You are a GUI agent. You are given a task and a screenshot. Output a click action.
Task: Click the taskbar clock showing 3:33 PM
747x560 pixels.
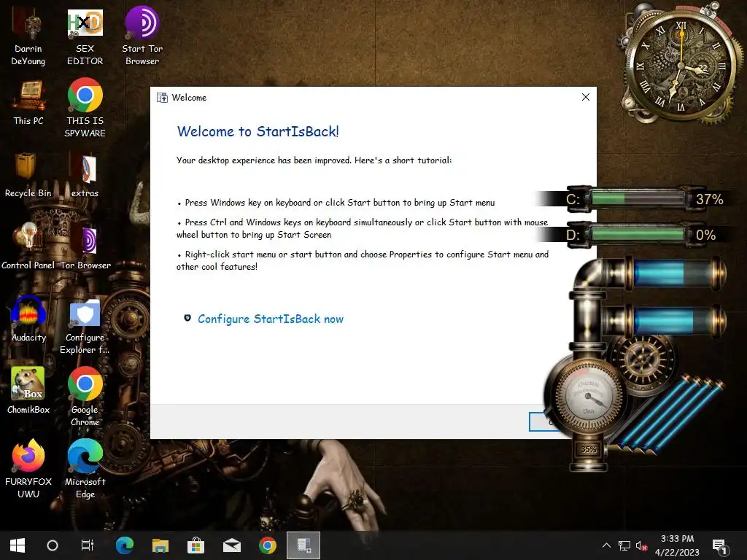coord(677,545)
